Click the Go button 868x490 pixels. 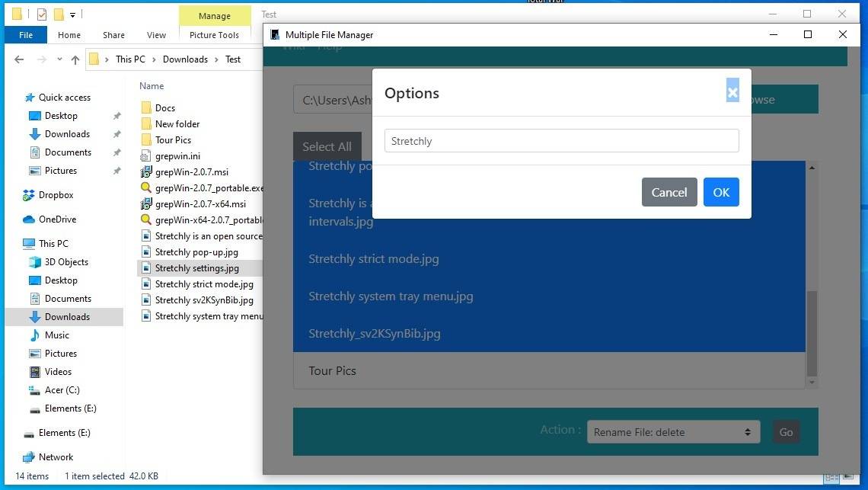pos(786,432)
